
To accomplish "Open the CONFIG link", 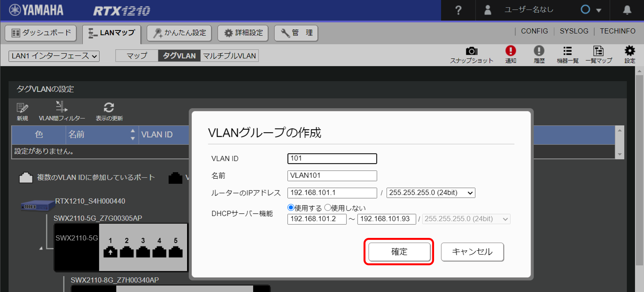I will (x=534, y=31).
